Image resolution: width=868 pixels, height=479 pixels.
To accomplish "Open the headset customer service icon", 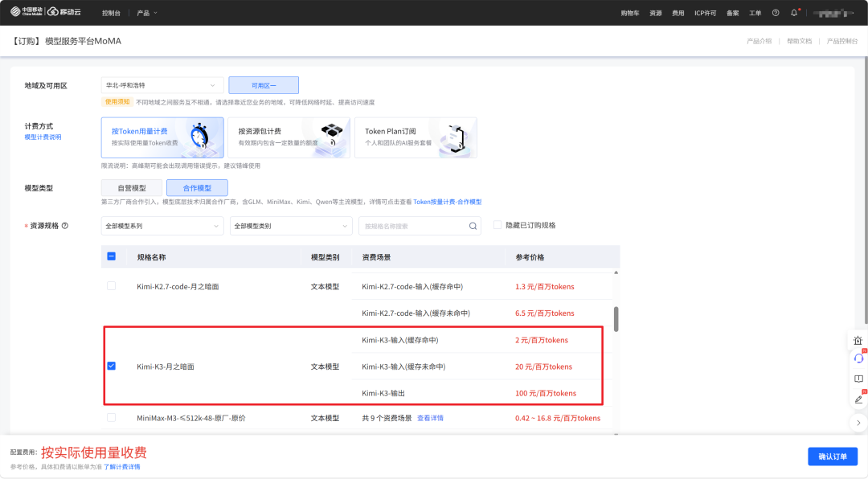I will (858, 358).
